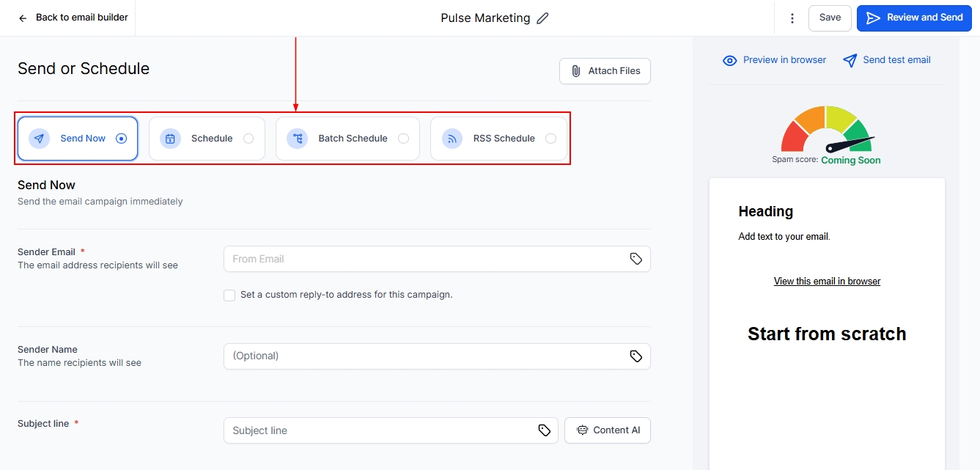The image size is (980, 470).
Task: Click the Batch Schedule branch icon
Action: [x=297, y=139]
